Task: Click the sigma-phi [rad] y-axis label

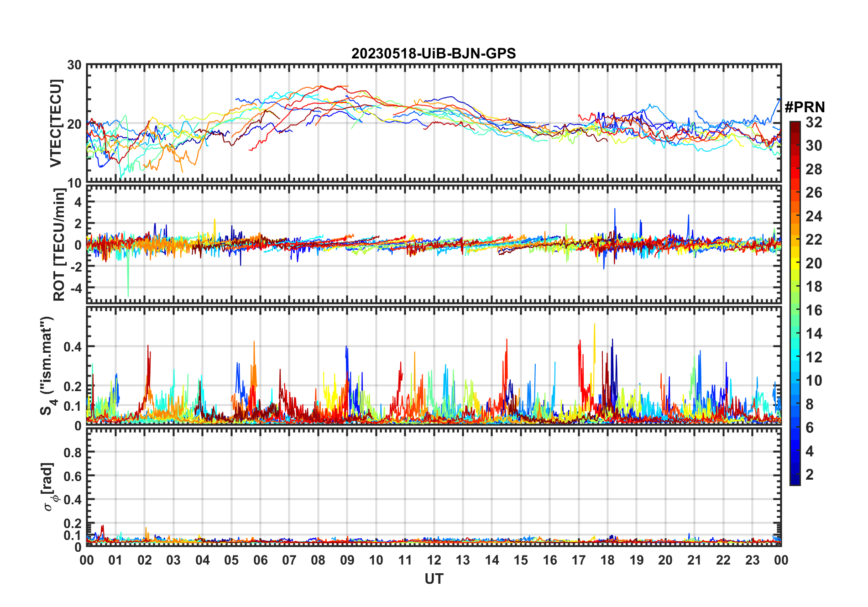Action: point(48,487)
